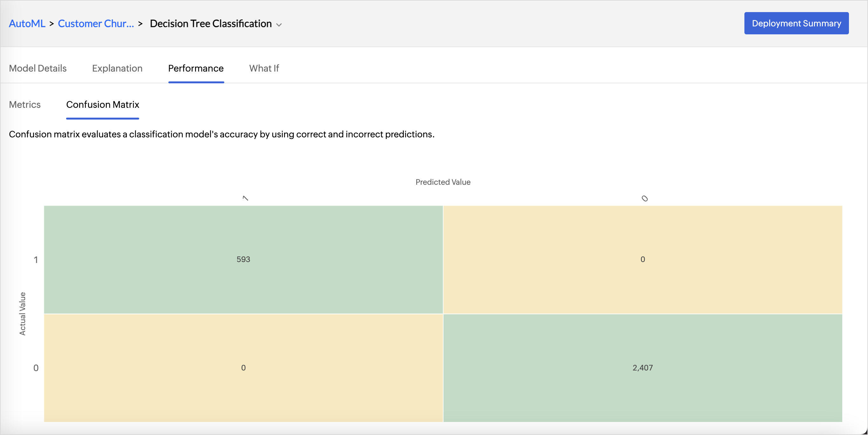Open the What If tab

coord(264,68)
